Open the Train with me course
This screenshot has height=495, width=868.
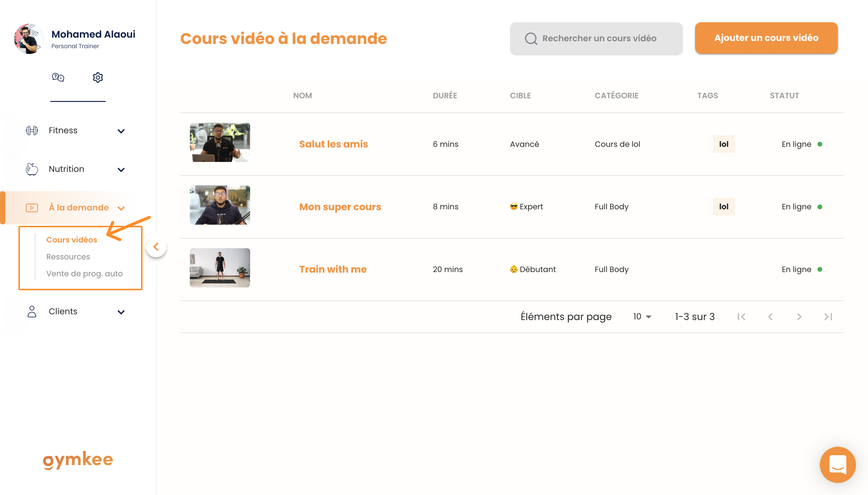coord(332,269)
